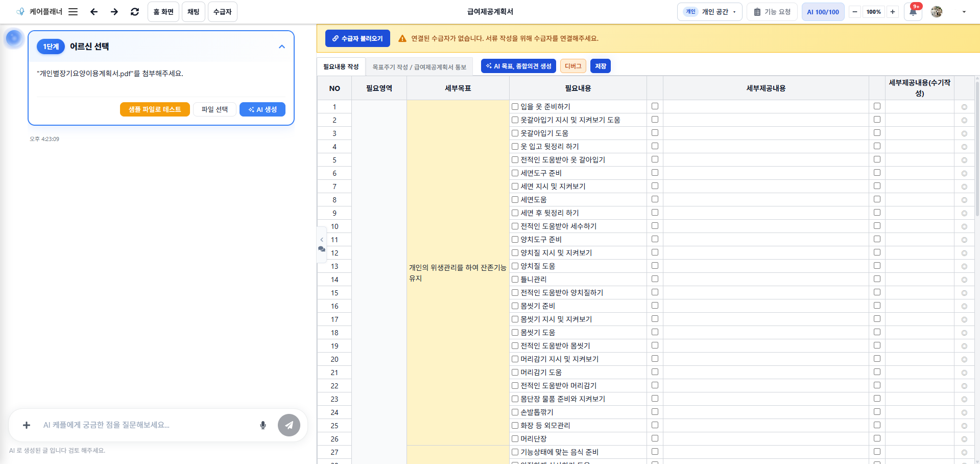Check the 입을 옷 준비하기 checkbox
The height and width of the screenshot is (464, 980).
pos(515,107)
